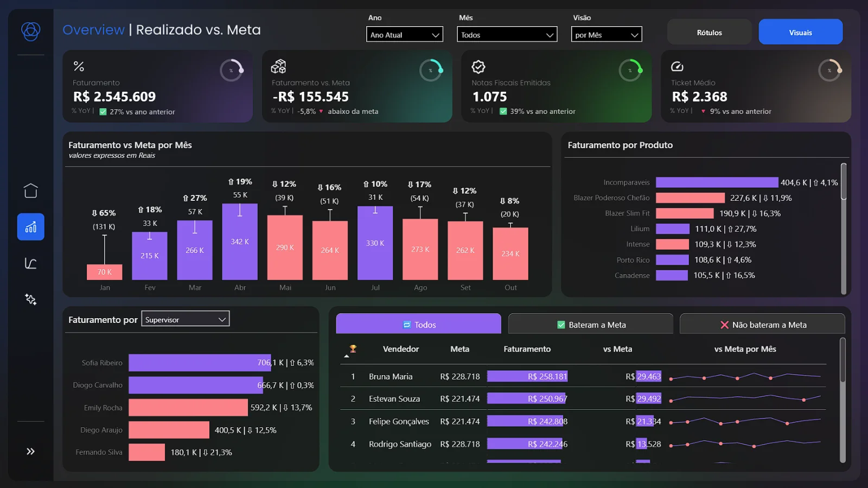Click the green check icon beside 39% vs ano anterior

[x=503, y=111]
